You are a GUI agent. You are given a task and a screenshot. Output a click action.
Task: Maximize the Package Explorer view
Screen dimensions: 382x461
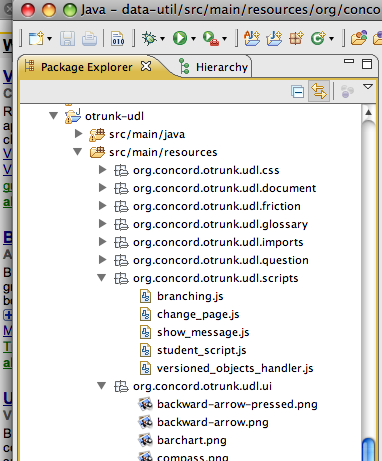(367, 64)
